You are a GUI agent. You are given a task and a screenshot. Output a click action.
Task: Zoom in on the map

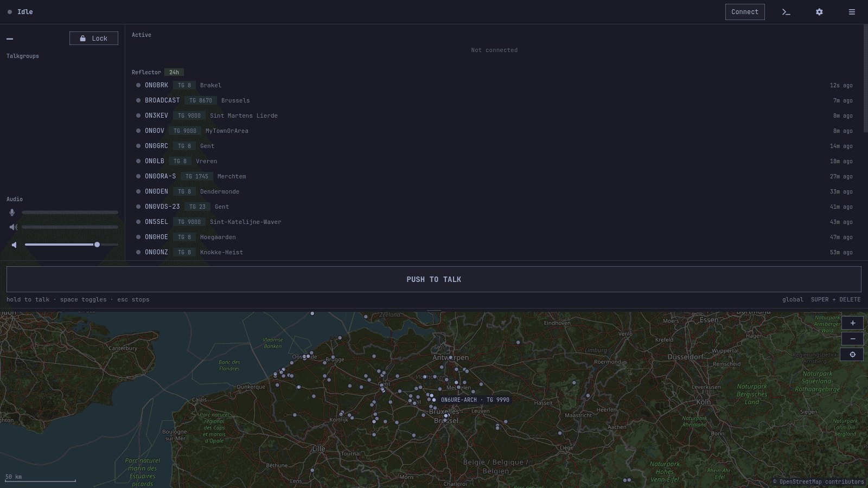pyautogui.click(x=852, y=323)
